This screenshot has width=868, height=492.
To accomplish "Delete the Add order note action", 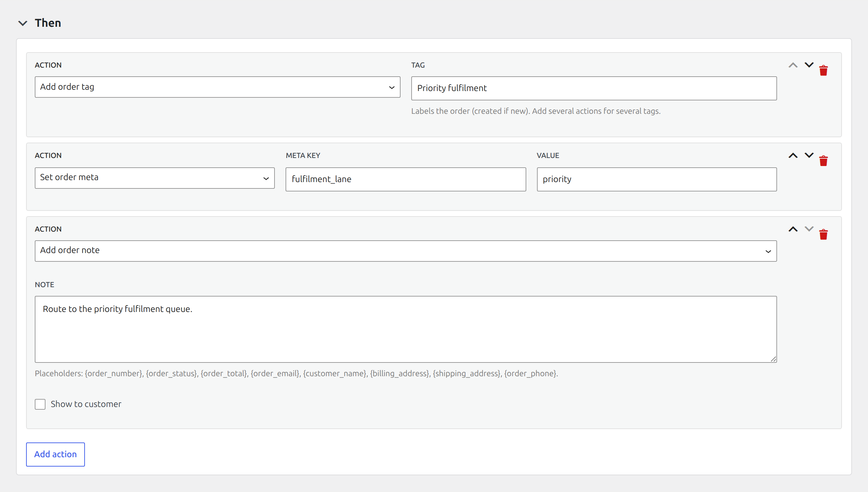I will click(824, 234).
